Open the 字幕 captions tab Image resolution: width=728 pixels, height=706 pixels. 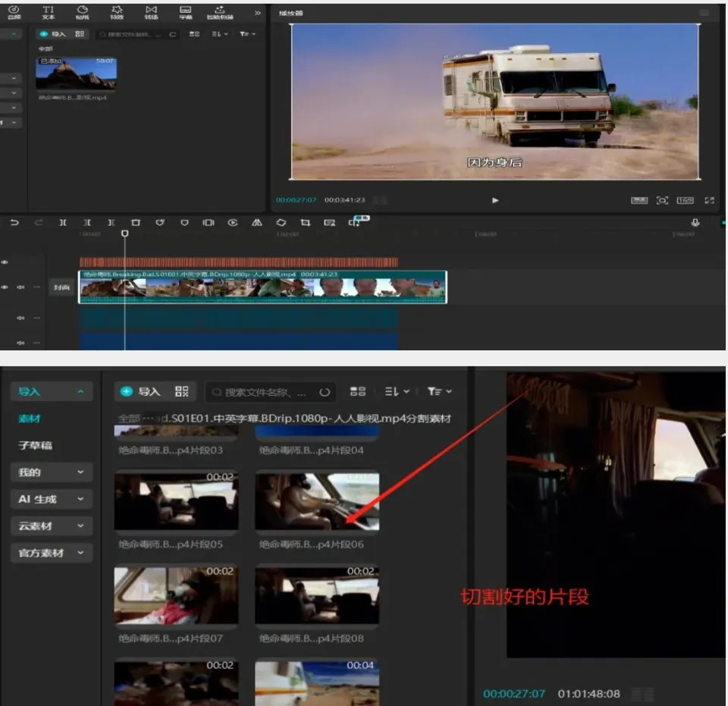tap(185, 13)
